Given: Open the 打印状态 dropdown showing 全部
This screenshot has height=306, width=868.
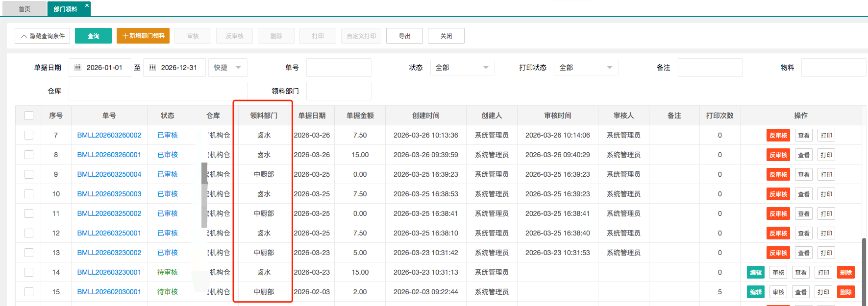Looking at the screenshot, I should tap(586, 68).
